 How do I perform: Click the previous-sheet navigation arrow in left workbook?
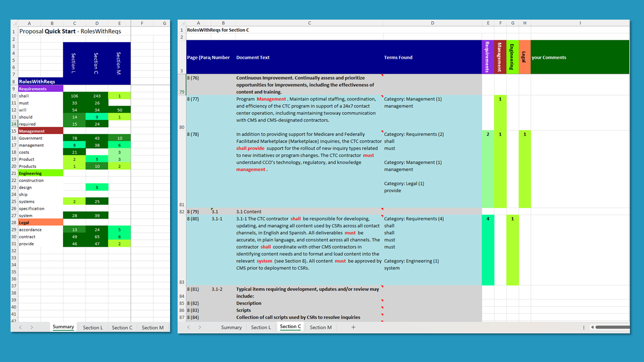20,327
